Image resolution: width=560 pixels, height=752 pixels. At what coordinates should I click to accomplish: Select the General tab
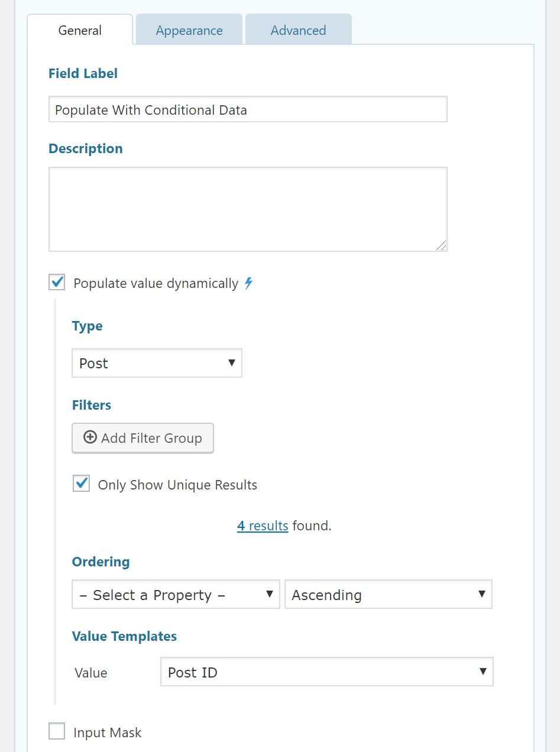(80, 30)
